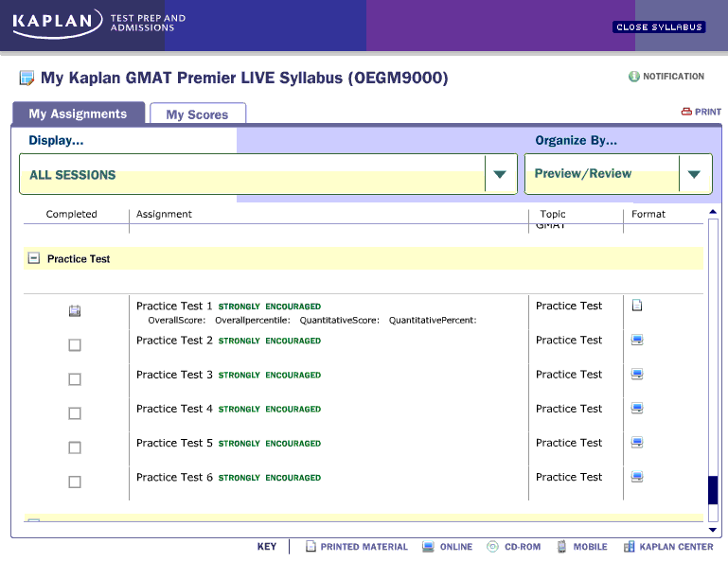Image resolution: width=728 pixels, height=561 pixels.
Task: Switch to the My Scores tab
Action: pos(197,114)
